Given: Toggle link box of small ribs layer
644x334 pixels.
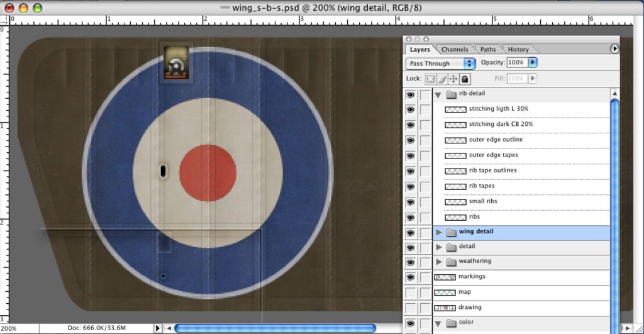Looking at the screenshot, I should 425,202.
